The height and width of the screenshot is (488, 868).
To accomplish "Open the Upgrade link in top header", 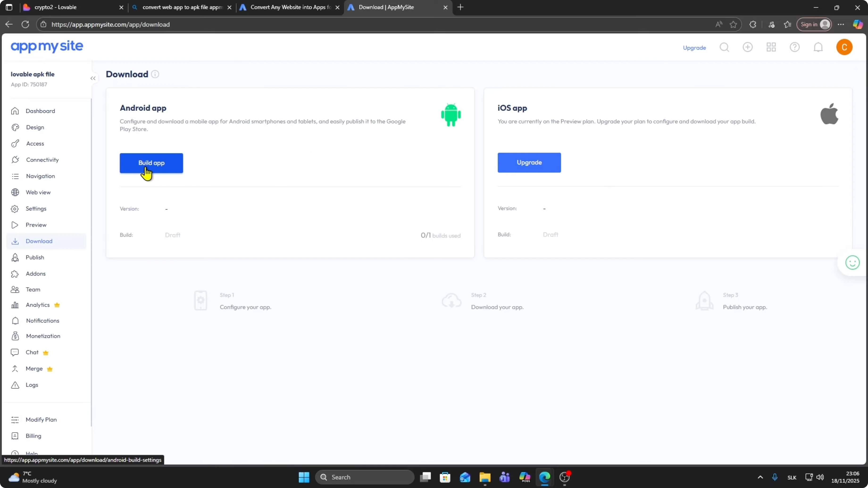I will tap(694, 47).
